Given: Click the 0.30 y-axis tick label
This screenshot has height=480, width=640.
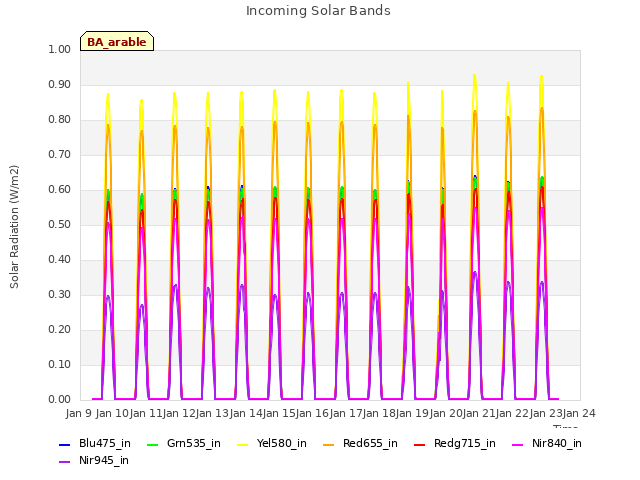Looking at the screenshot, I should pos(60,295).
